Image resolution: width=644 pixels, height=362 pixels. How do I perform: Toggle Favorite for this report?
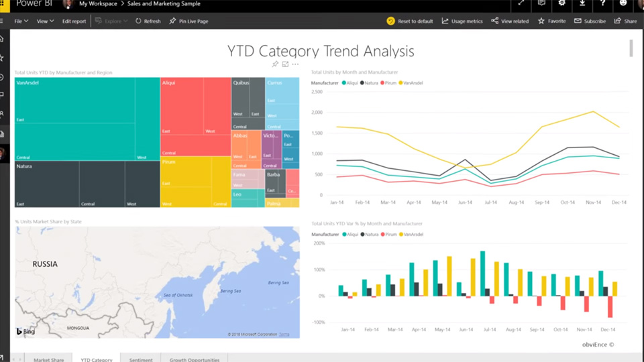pyautogui.click(x=551, y=21)
